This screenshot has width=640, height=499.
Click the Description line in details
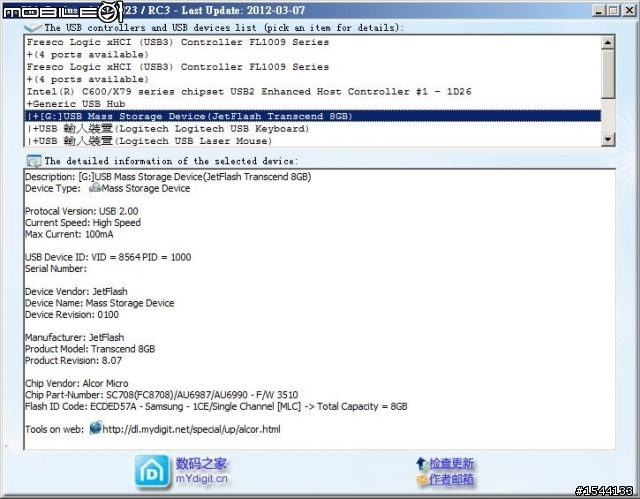click(168, 177)
